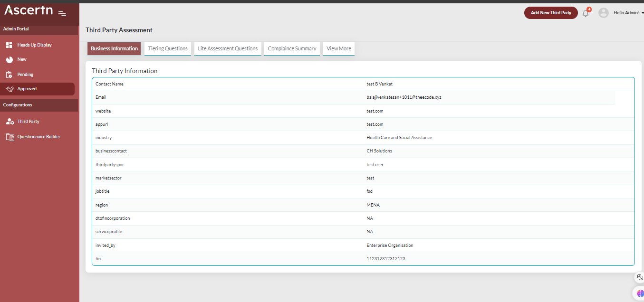Click the Pending clipboard icon
The image size is (644, 302).
pyautogui.click(x=9, y=75)
